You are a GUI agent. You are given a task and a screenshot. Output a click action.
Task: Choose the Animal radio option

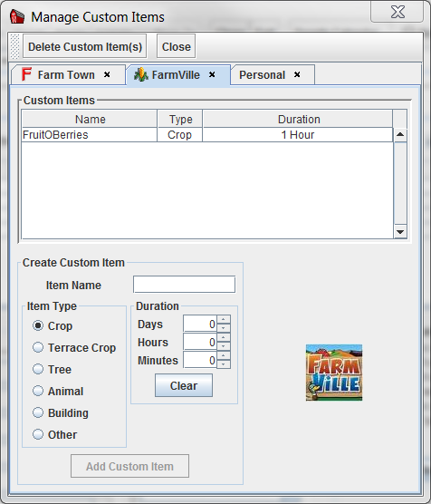tap(38, 391)
